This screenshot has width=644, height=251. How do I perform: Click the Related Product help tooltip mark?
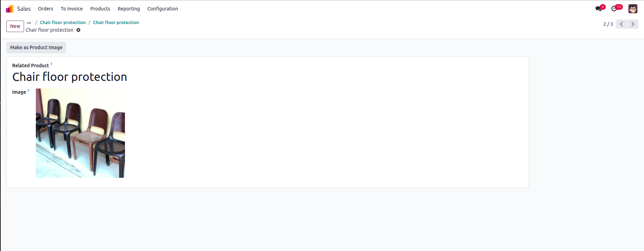[51, 64]
